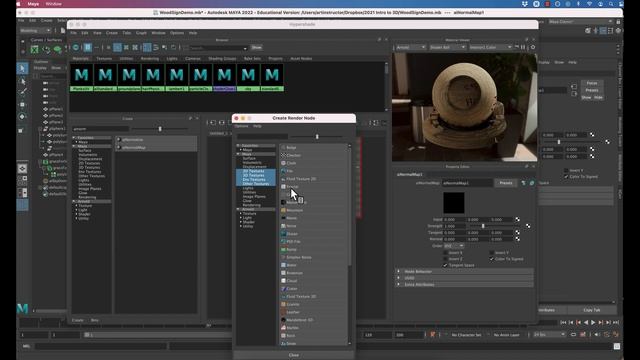This screenshot has width=640, height=360.
Task: Select the Crater texture node
Action: pos(313,289)
